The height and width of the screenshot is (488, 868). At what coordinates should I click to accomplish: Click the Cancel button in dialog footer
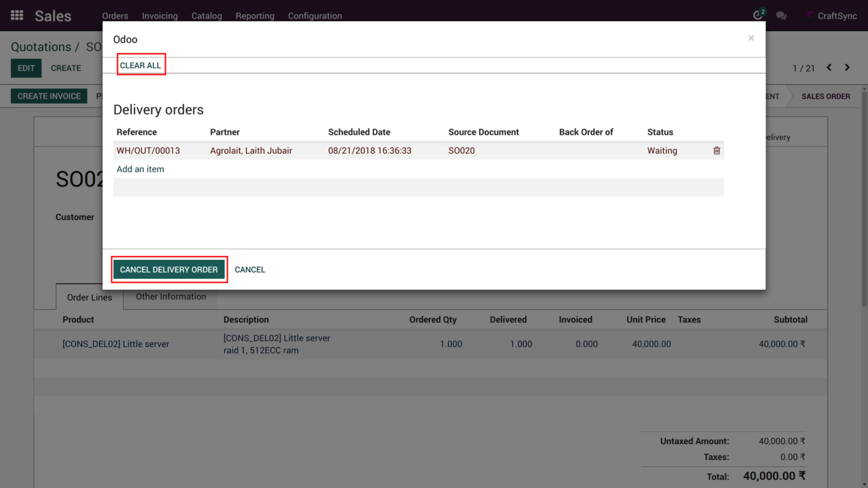tap(250, 269)
